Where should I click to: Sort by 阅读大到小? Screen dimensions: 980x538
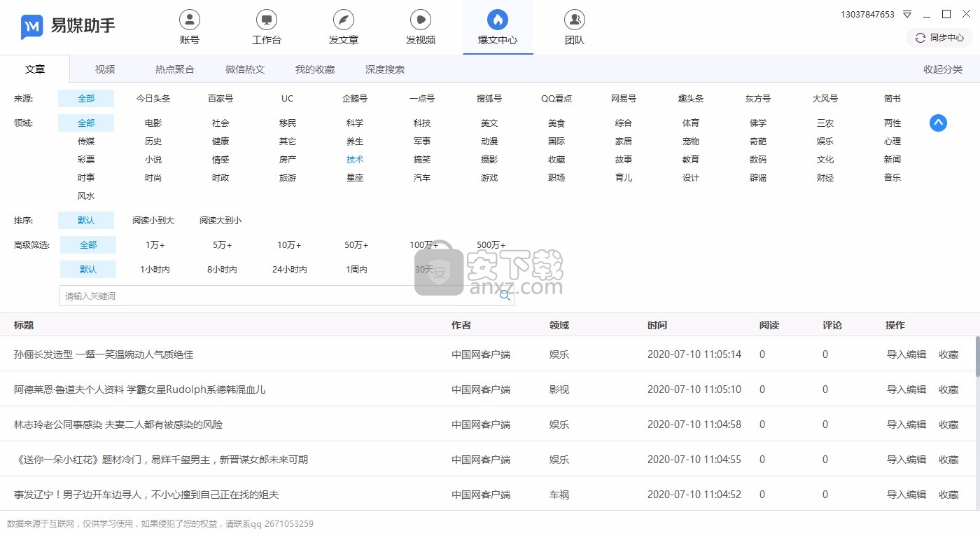pos(220,221)
